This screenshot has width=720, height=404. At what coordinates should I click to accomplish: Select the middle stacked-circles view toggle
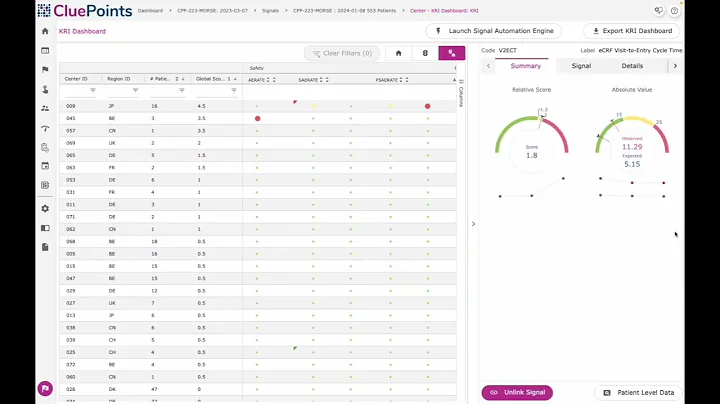click(425, 53)
